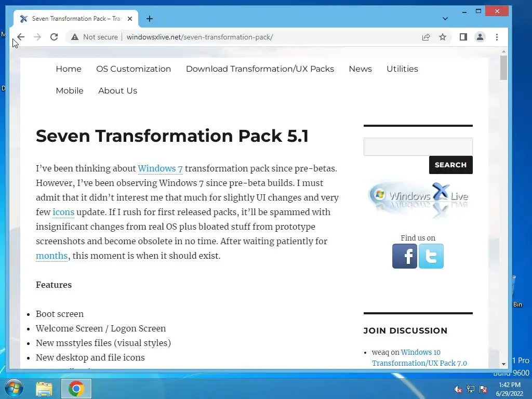This screenshot has width=532, height=399.
Task: Follow the icons link in the article
Action: [x=63, y=212]
